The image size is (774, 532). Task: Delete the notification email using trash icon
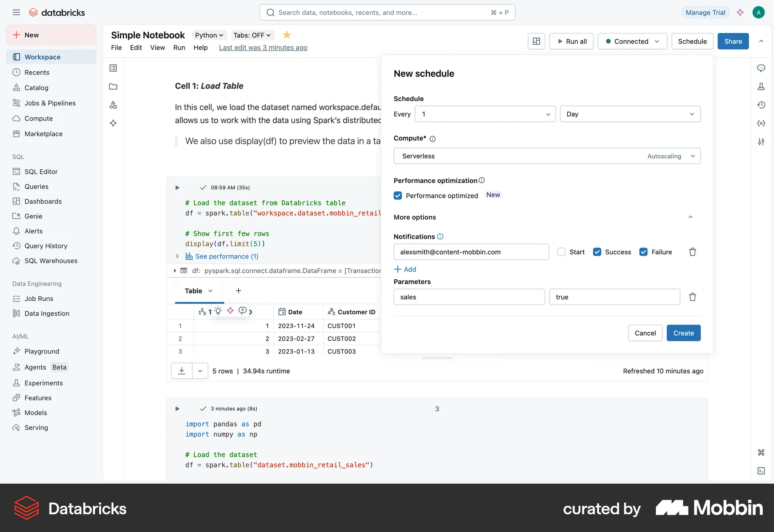click(x=692, y=252)
